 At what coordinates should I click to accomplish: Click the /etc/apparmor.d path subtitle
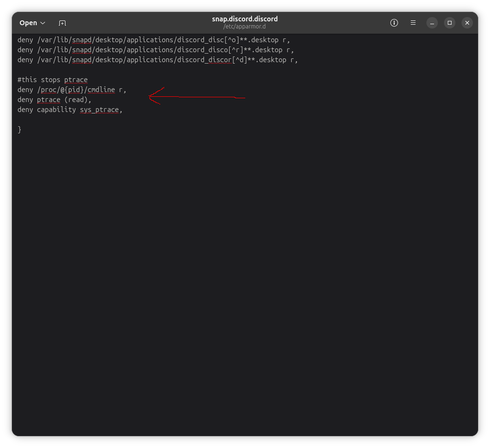tap(244, 27)
